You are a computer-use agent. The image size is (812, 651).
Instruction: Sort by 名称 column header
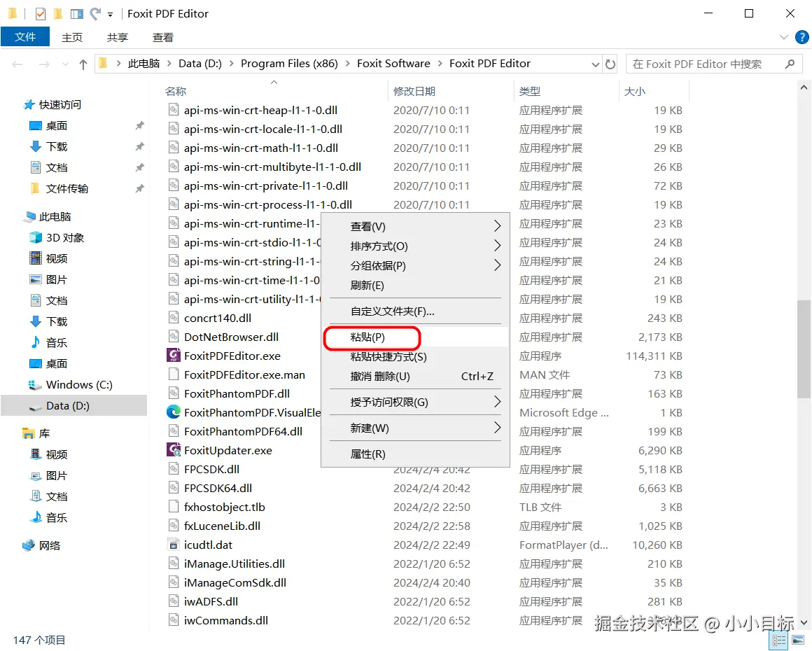tap(176, 92)
